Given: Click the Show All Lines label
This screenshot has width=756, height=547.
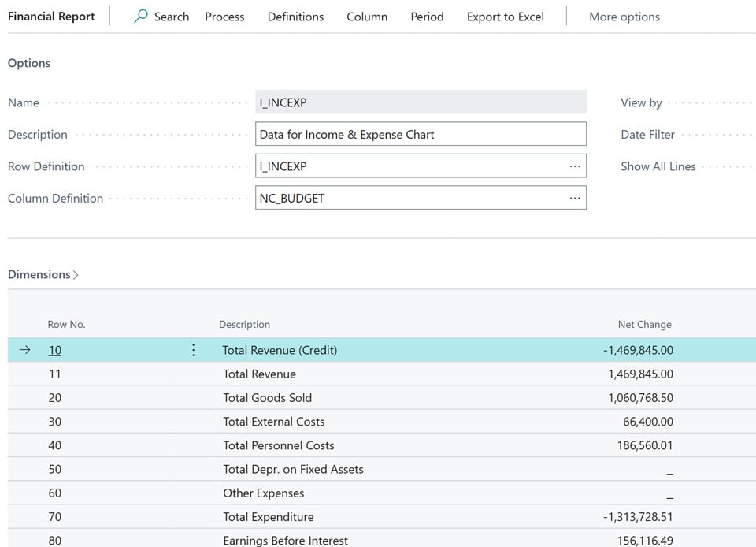Looking at the screenshot, I should (658, 166).
